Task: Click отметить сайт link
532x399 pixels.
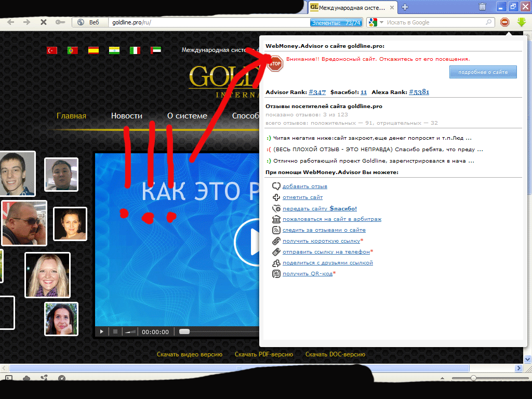Action: pos(302,197)
